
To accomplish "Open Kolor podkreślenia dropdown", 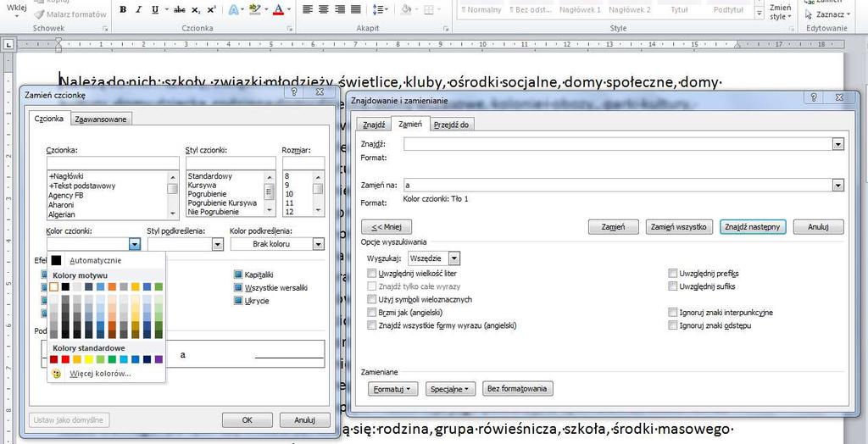I will pyautogui.click(x=319, y=244).
